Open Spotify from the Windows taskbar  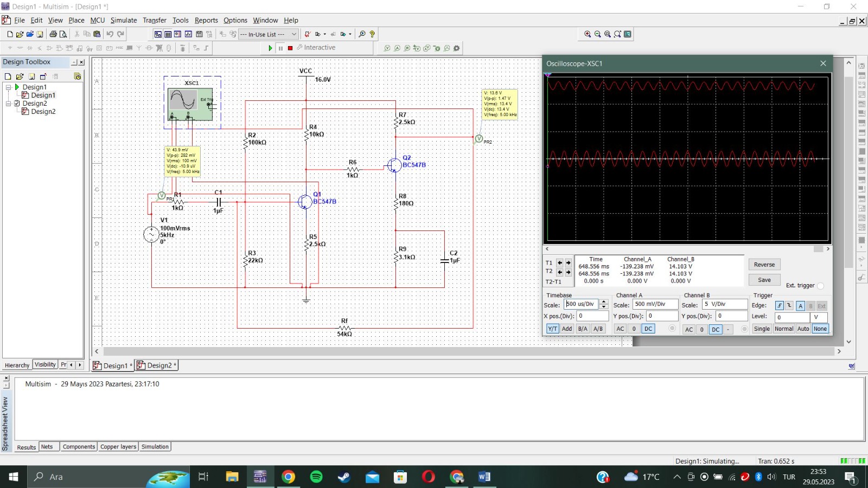[316, 477]
